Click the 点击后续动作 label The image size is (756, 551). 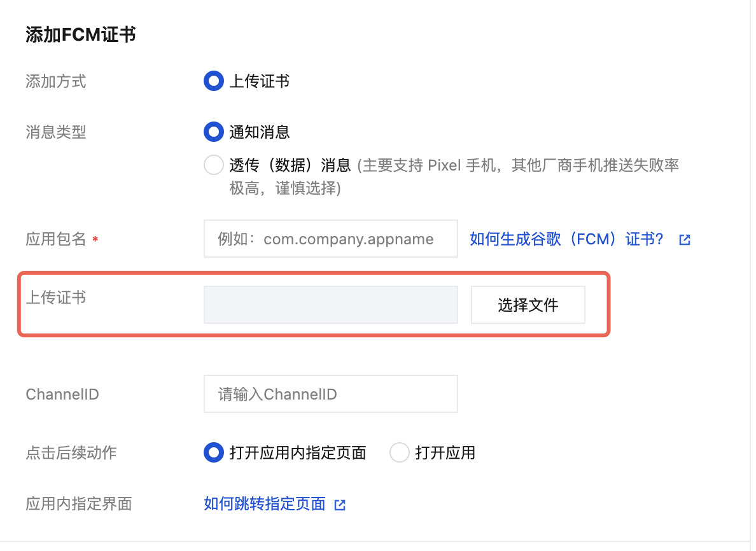point(71,452)
